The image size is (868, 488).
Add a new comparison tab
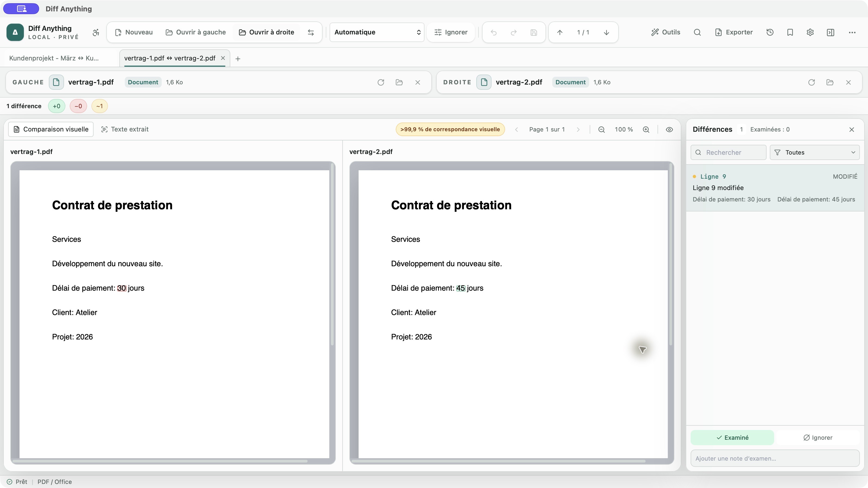(x=238, y=59)
